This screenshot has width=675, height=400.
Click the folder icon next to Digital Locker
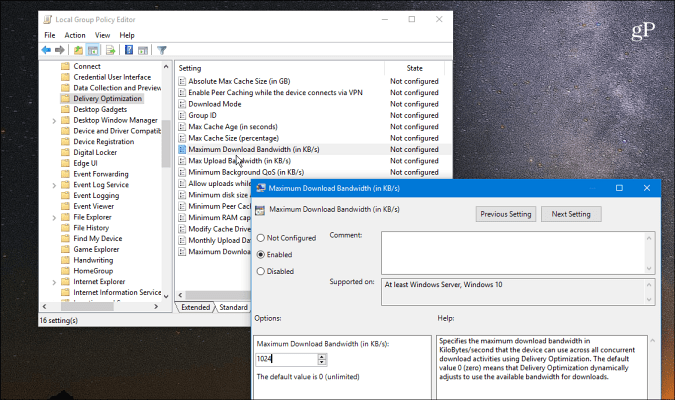[65, 152]
